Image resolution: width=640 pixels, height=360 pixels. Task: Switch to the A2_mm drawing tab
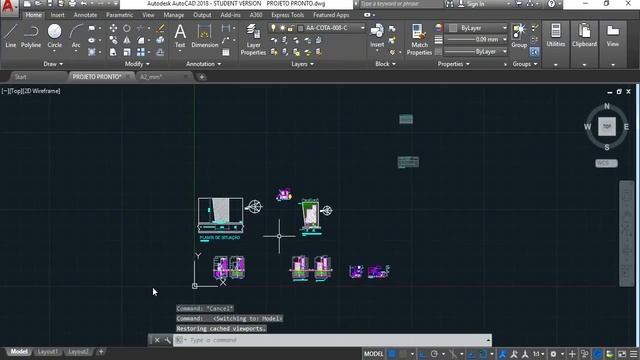tap(151, 77)
